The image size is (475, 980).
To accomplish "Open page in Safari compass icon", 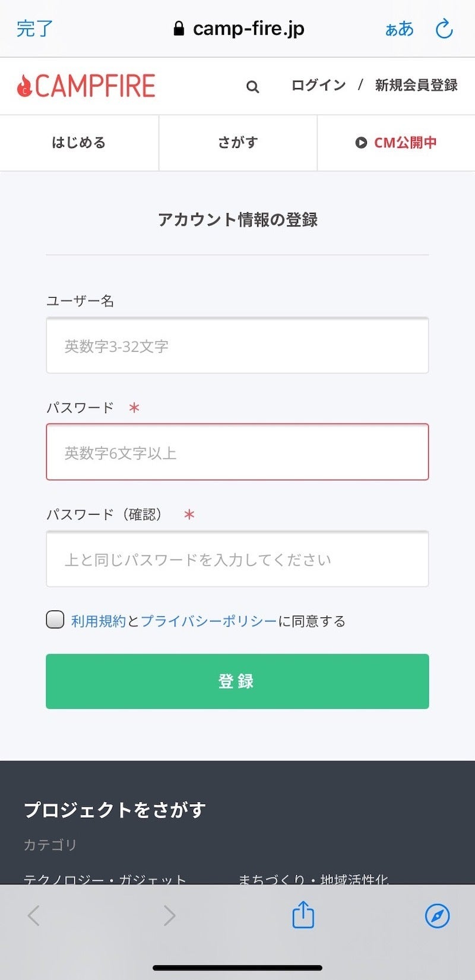I will pyautogui.click(x=438, y=915).
